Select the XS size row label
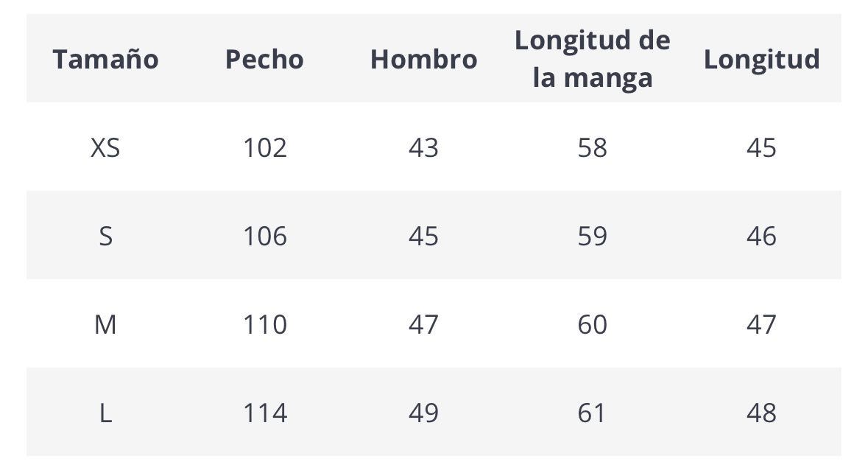The image size is (868, 473). pyautogui.click(x=105, y=148)
